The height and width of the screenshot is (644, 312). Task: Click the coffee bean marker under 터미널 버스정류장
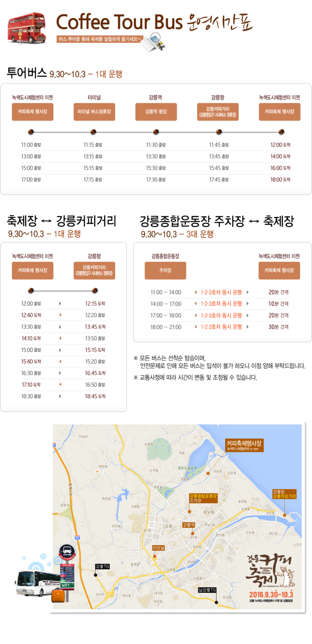[x=94, y=132]
